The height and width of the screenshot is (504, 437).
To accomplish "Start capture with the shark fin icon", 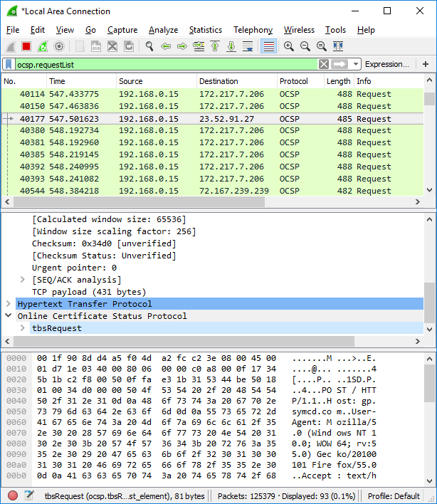I will click(11, 46).
